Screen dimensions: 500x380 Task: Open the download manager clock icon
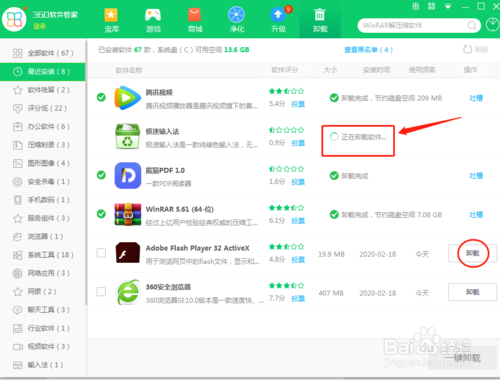(x=493, y=25)
